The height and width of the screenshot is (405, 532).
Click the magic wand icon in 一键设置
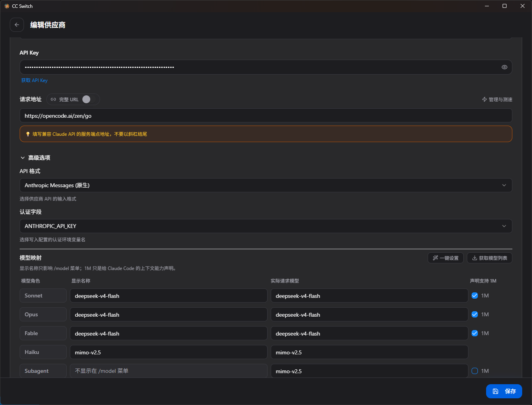pos(435,258)
